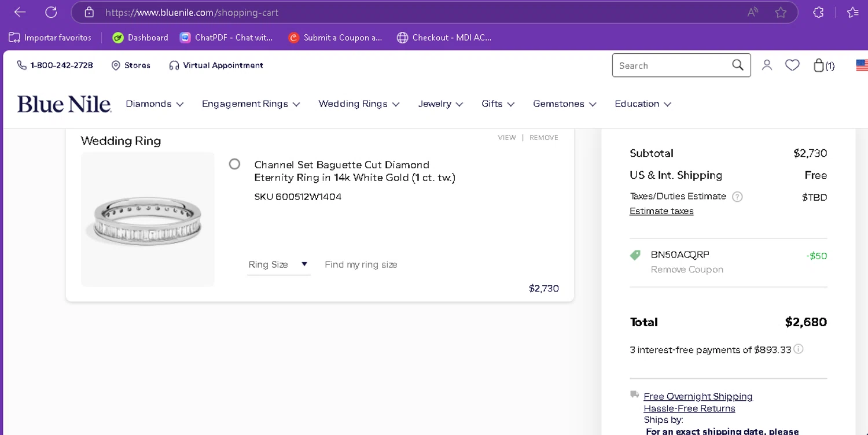
Task: Open the ChatPDF bookmark
Action: (226, 38)
